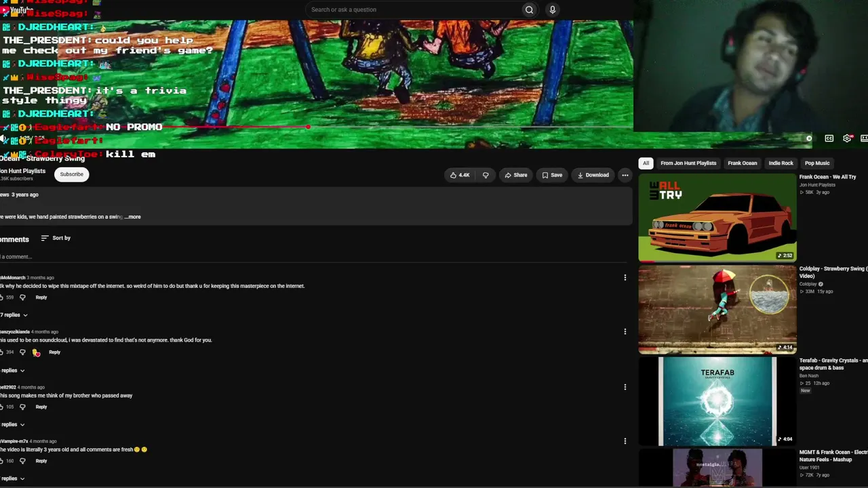Select the Pop Music filter chip
This screenshot has height=488, width=868.
(x=817, y=163)
